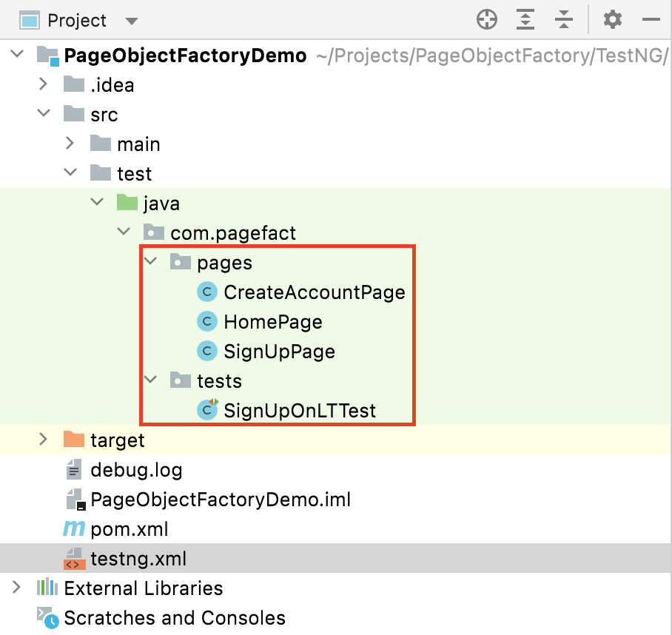The image size is (672, 635).
Task: Select the PageObjectFactoryDemo.iml file
Action: 220,500
